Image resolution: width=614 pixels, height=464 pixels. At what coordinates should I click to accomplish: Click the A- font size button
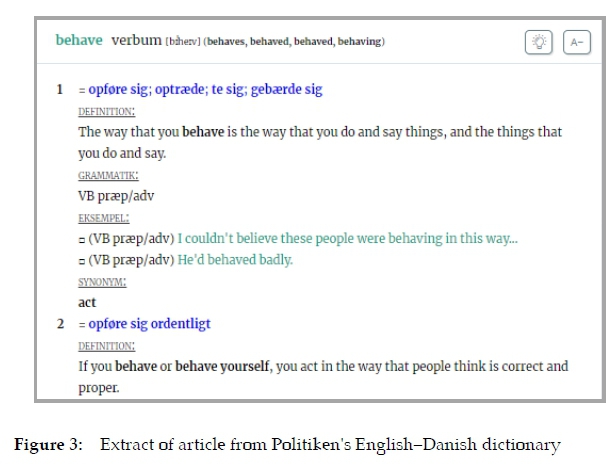pyautogui.click(x=577, y=42)
